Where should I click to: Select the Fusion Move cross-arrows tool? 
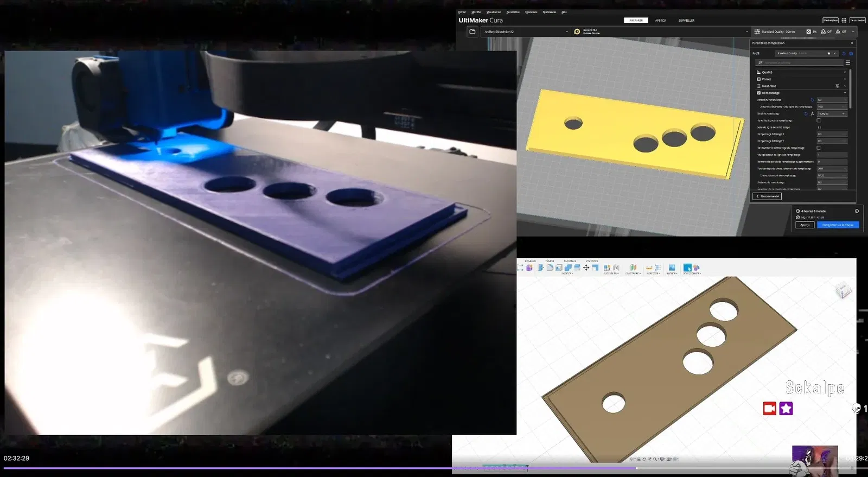tap(586, 268)
